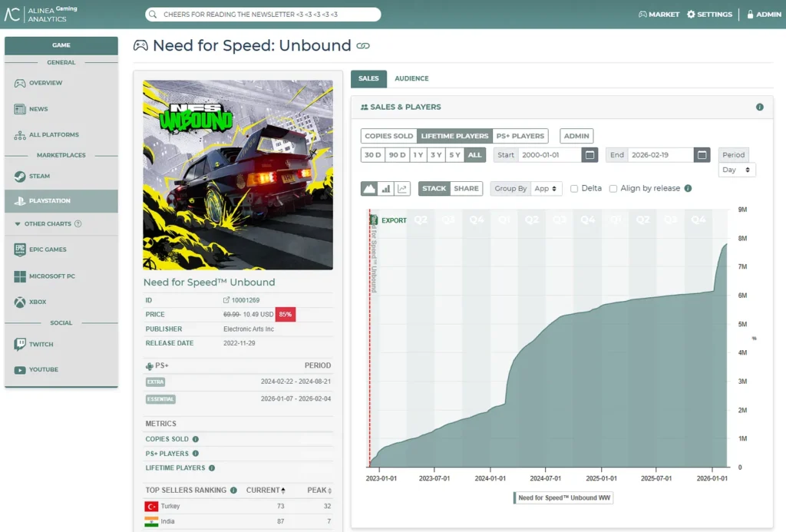Viewport: 786px width, 532px height.
Task: Select the line chart icon
Action: pyautogui.click(x=403, y=188)
